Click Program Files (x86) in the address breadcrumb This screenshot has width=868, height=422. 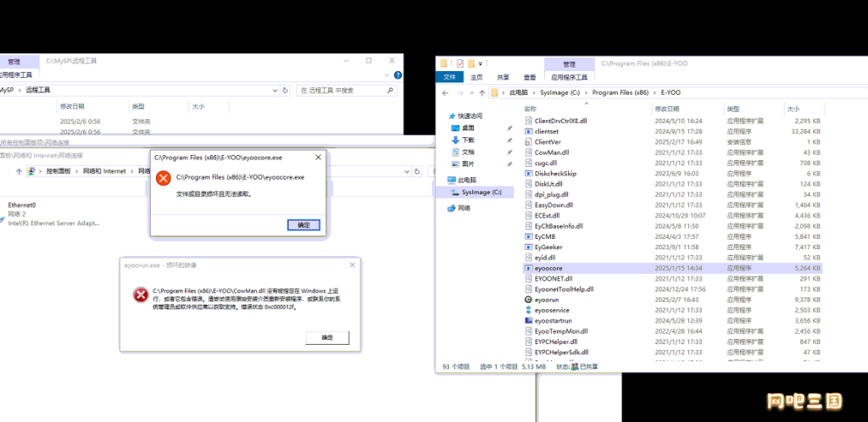coord(620,93)
